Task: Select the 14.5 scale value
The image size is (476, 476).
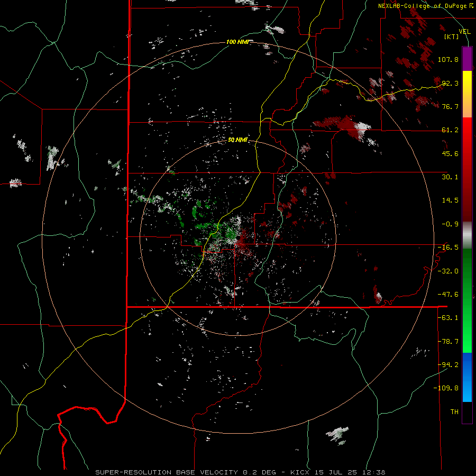Action: pos(450,200)
